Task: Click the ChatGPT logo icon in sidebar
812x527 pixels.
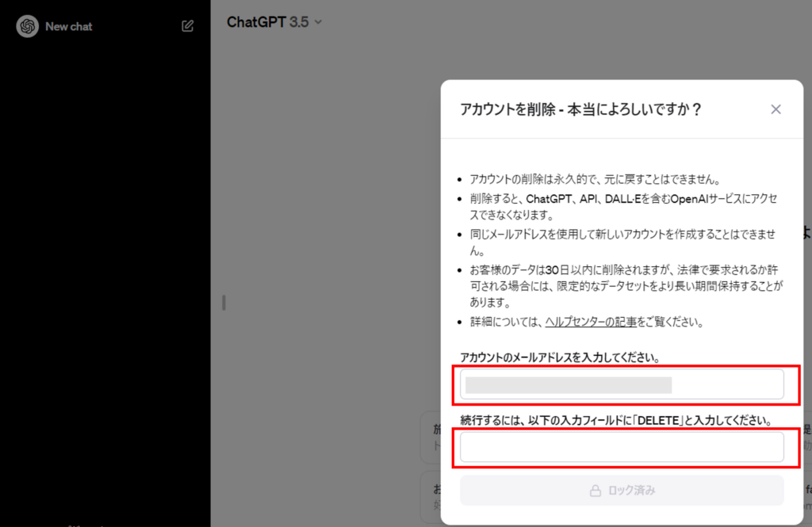Action: click(x=28, y=26)
